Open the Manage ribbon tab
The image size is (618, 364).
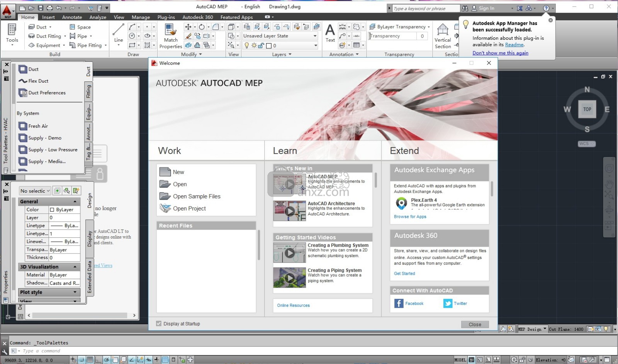click(141, 17)
